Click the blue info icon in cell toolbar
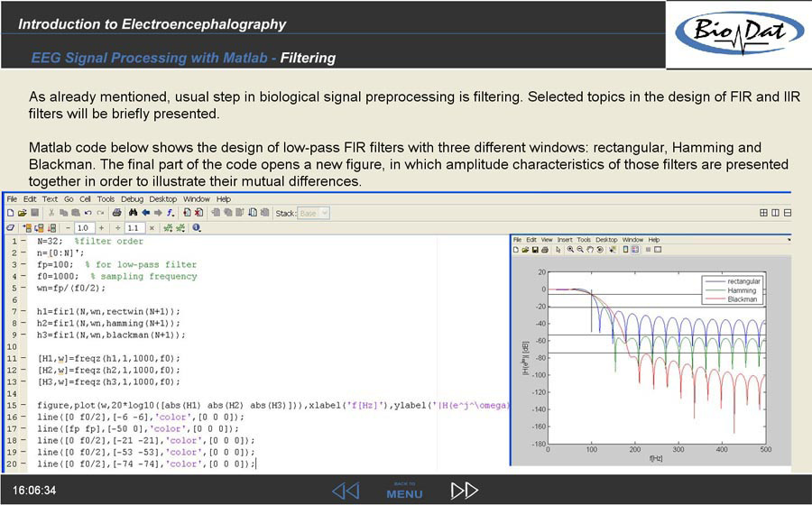812x505 pixels. coord(196,227)
